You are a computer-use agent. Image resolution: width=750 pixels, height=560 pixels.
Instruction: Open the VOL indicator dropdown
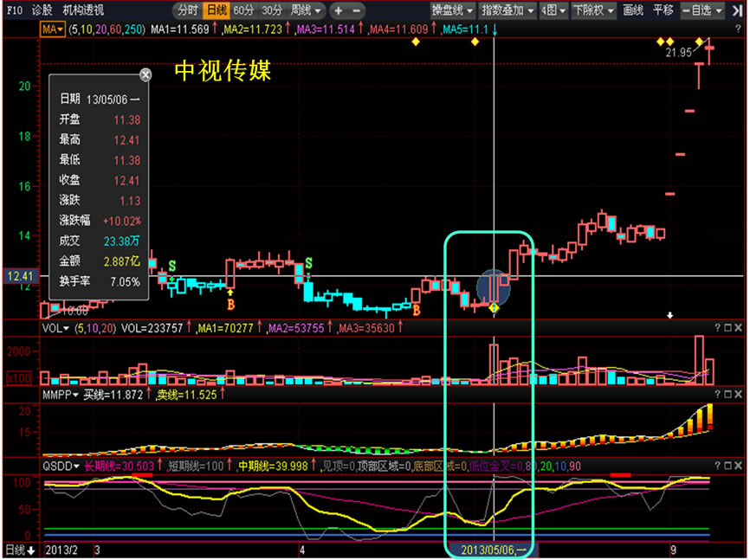pyautogui.click(x=55, y=328)
